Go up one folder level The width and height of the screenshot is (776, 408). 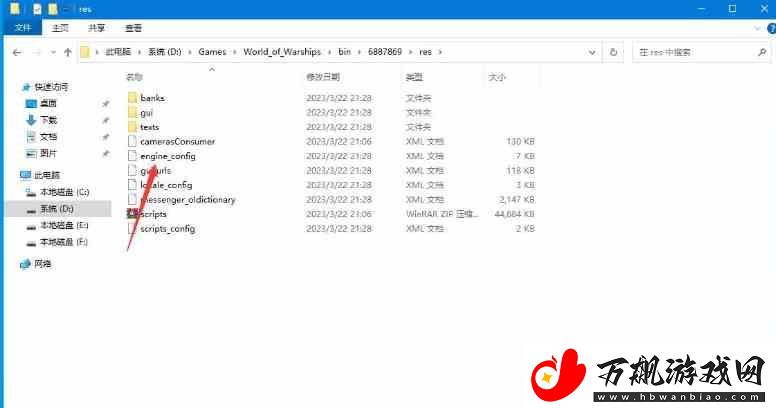point(68,52)
